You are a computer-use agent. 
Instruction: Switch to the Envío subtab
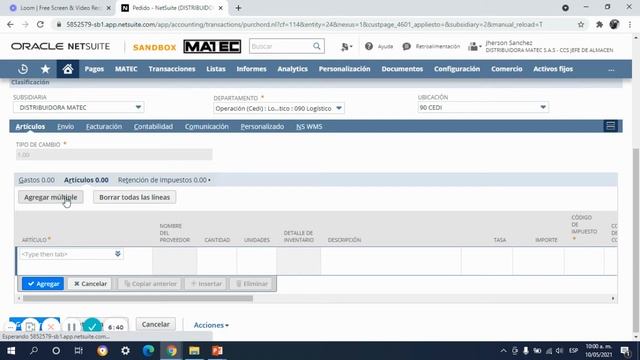[x=65, y=127]
